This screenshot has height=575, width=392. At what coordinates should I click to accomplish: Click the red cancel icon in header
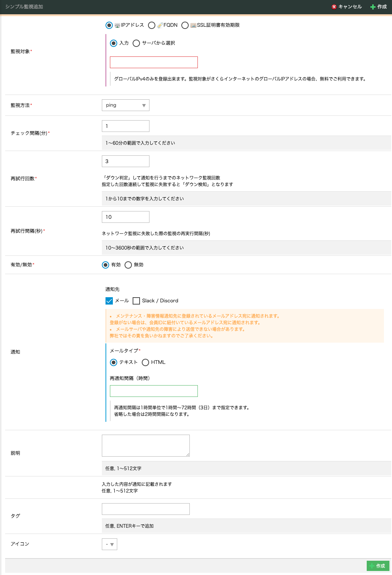point(334,7)
